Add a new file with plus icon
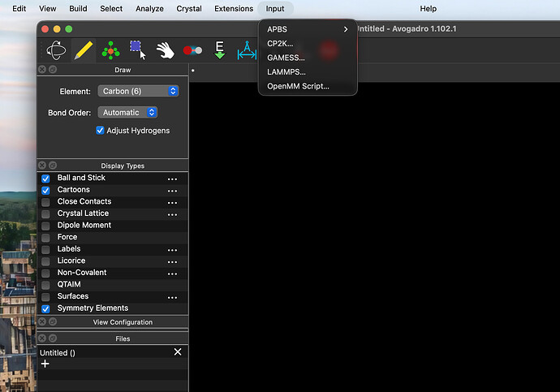The height and width of the screenshot is (392, 560). pyautogui.click(x=45, y=364)
